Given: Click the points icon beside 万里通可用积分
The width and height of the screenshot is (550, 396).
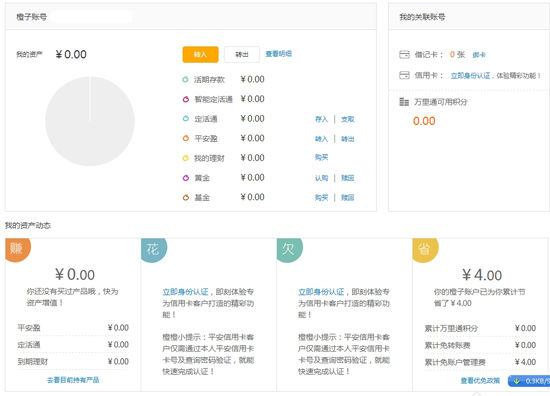Looking at the screenshot, I should click(x=404, y=102).
